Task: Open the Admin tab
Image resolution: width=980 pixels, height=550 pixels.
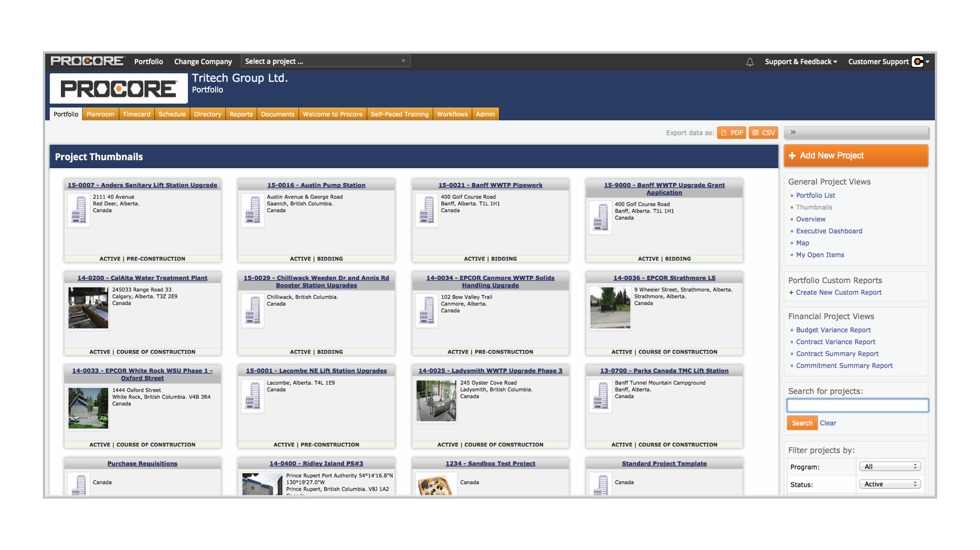Action: 485,114
